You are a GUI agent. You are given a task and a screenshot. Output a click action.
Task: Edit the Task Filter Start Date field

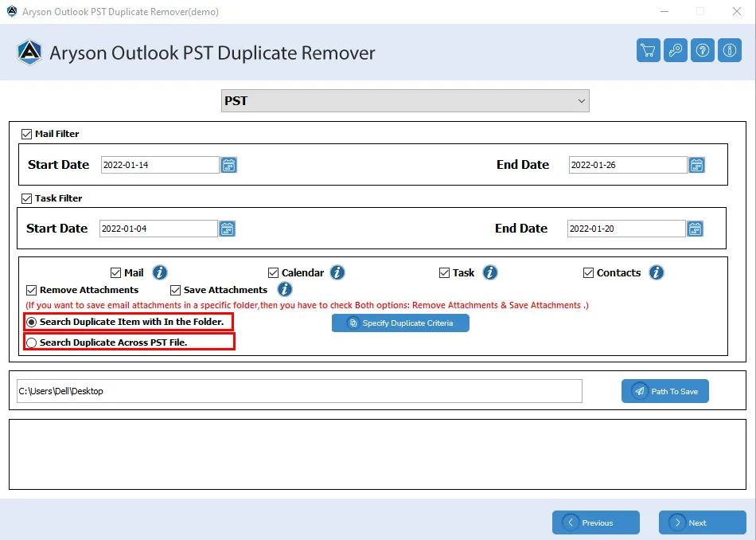158,229
